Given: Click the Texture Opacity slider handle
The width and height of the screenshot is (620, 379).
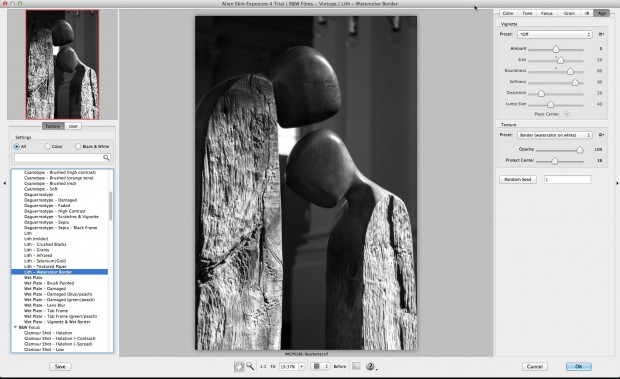Looking at the screenshot, I should click(x=580, y=150).
